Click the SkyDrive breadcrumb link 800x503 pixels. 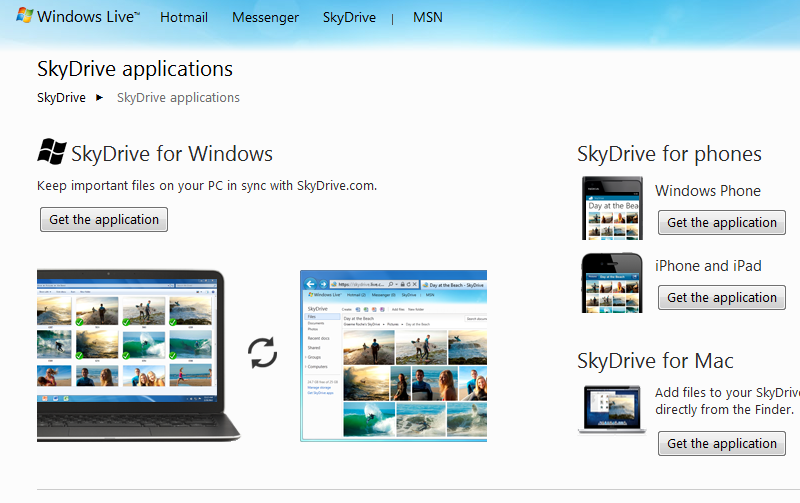[x=61, y=97]
